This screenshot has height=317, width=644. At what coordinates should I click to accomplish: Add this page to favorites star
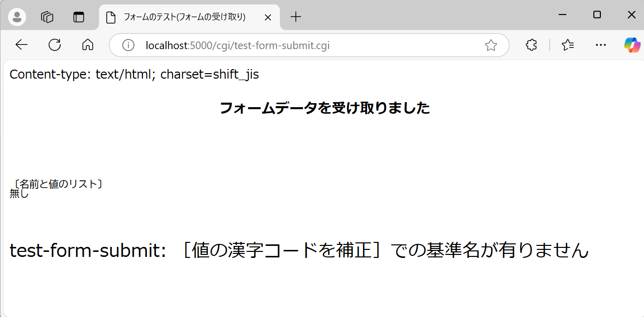pos(491,46)
